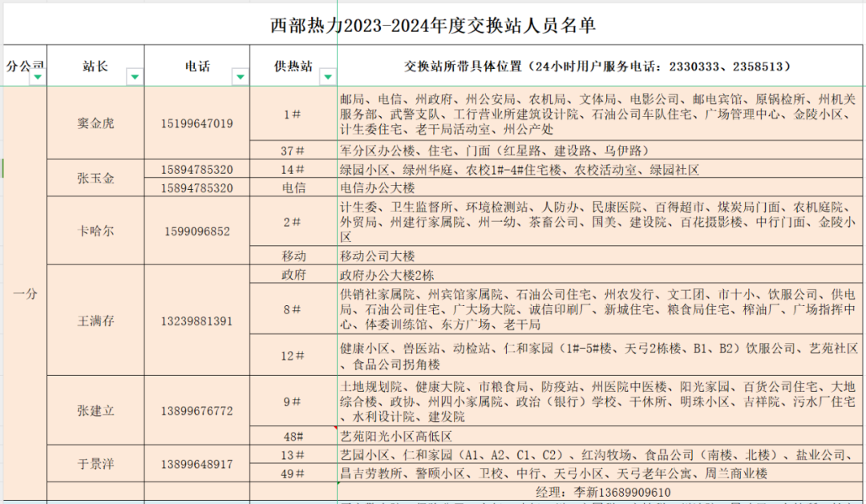This screenshot has height=504, width=866.
Task: Open the 站长 column filter dropdown
Action: tap(135, 77)
